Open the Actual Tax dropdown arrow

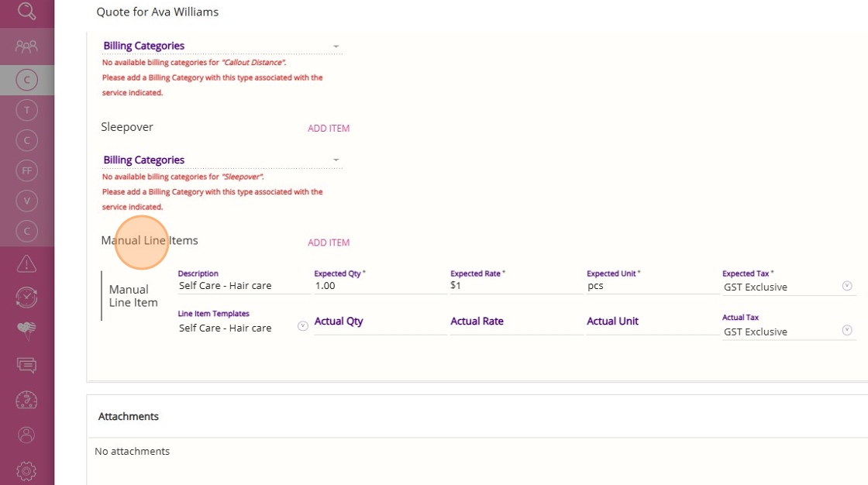tap(847, 330)
